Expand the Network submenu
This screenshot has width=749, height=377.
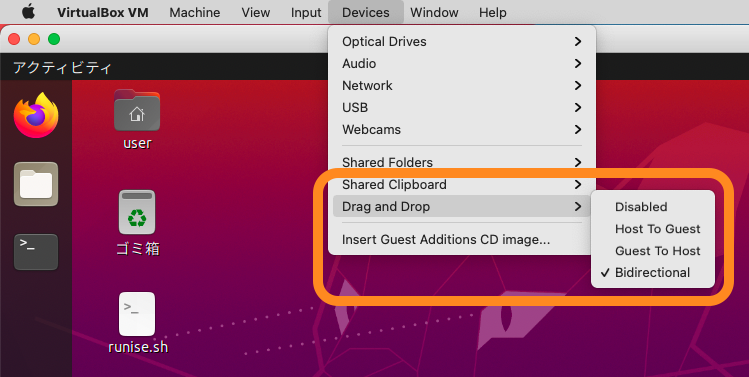pos(461,86)
